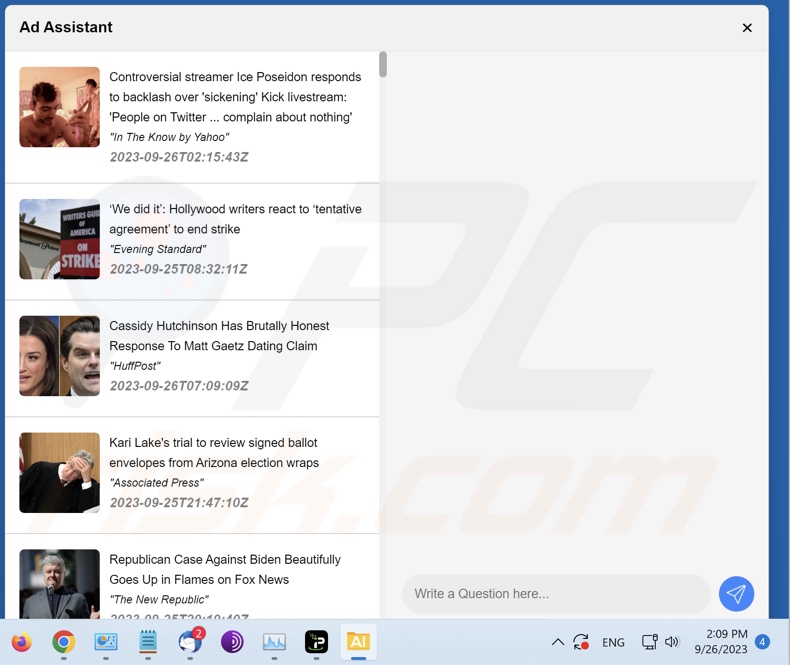This screenshot has height=665, width=790.
Task: Open the Cassidy Hutchinson Matt Gaetz article headline
Action: [x=219, y=336]
